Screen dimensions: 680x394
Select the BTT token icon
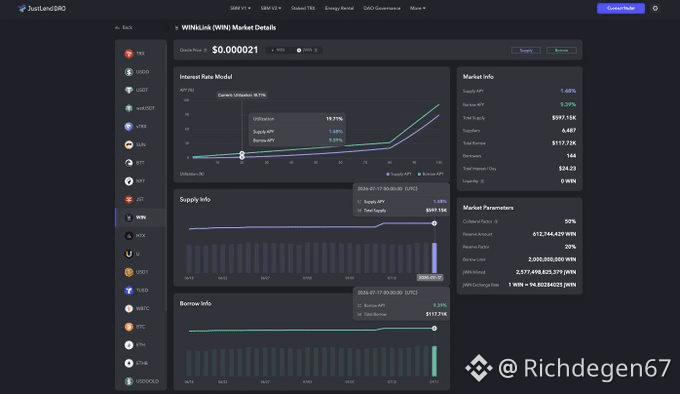pos(129,163)
